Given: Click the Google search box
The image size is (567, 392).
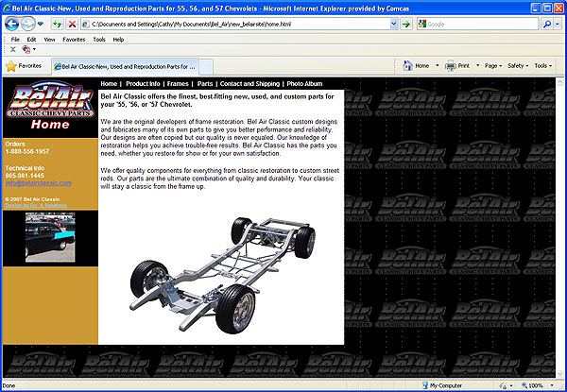Looking at the screenshot, I should (x=477, y=25).
